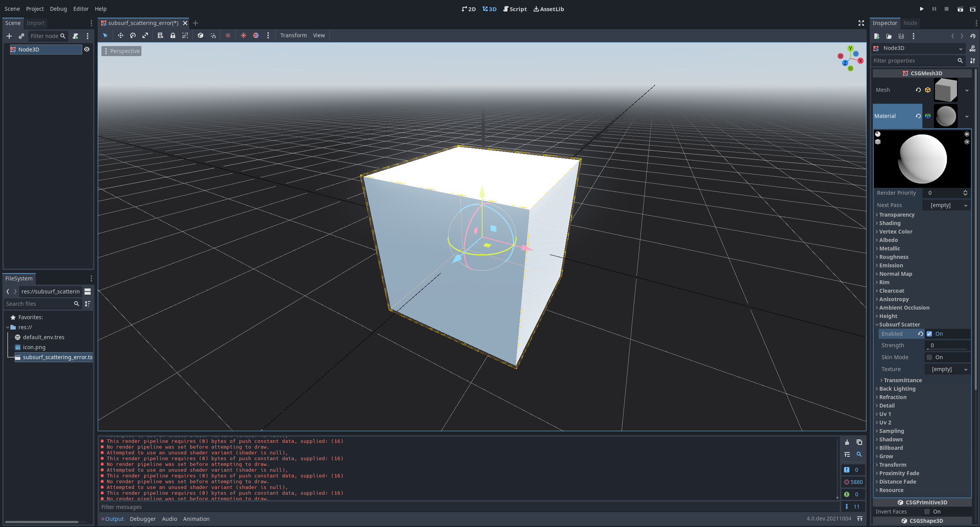Viewport: 980px width, 527px height.
Task: Open the Perspective view menu
Action: pyautogui.click(x=122, y=51)
